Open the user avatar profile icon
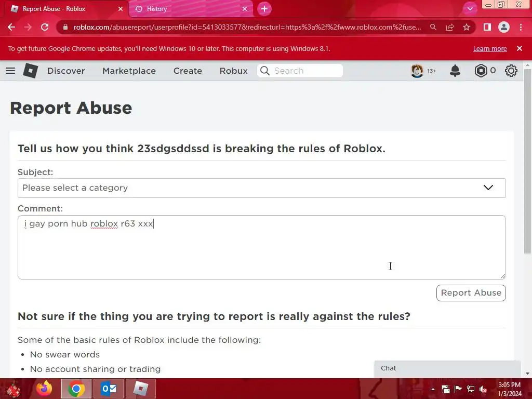 (x=417, y=71)
